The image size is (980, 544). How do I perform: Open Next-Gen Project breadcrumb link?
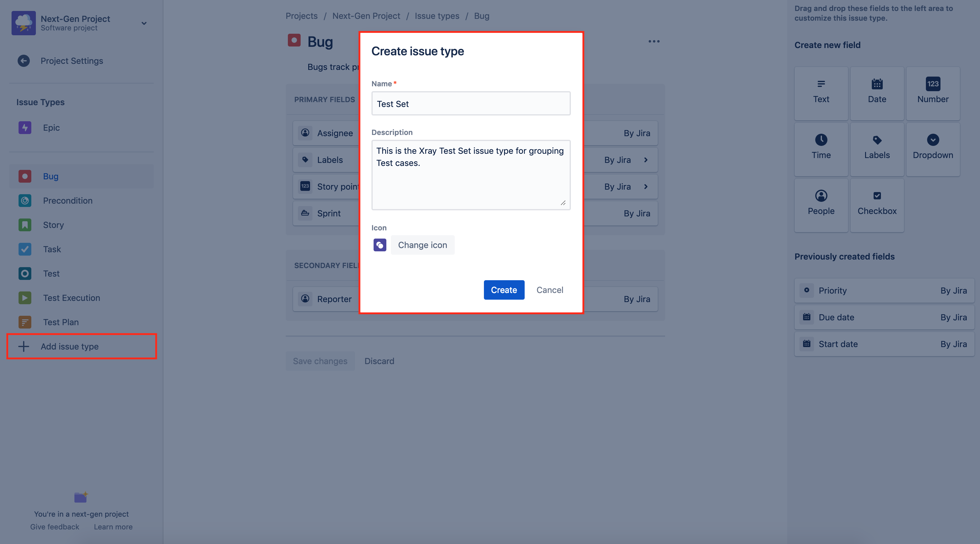[x=366, y=16]
